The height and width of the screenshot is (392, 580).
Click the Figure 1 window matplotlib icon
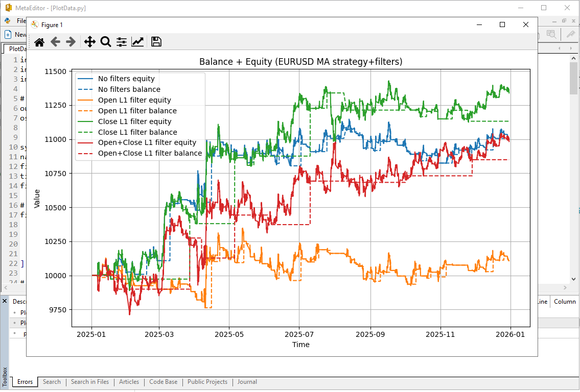click(34, 24)
